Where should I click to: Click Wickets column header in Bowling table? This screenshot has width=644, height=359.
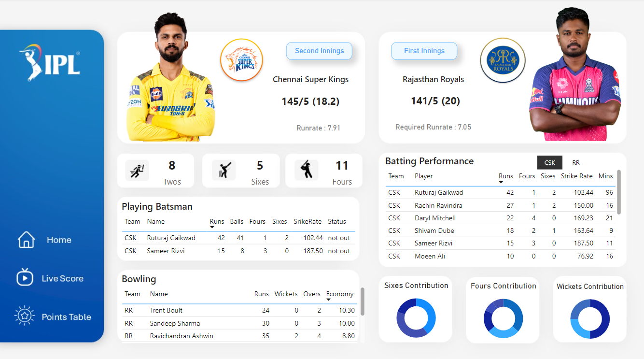[286, 294]
